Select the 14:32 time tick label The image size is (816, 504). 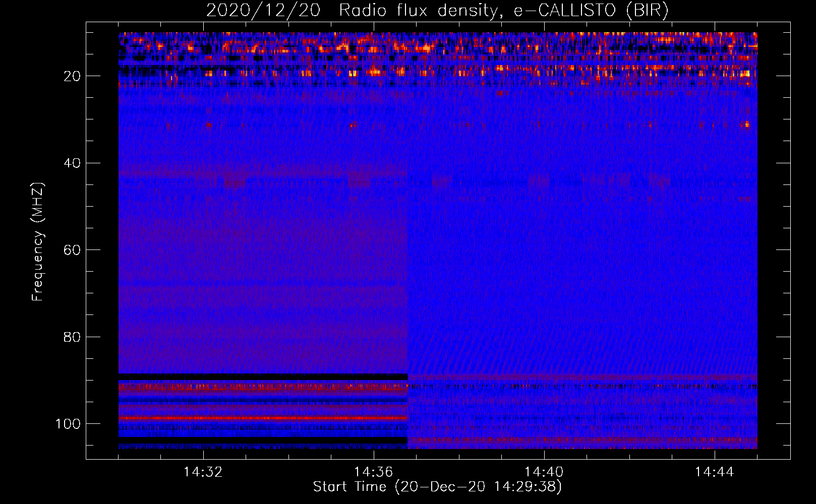tap(203, 472)
